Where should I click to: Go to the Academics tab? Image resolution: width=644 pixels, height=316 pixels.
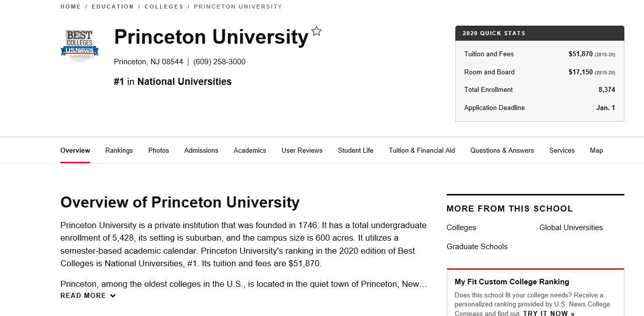coord(250,150)
